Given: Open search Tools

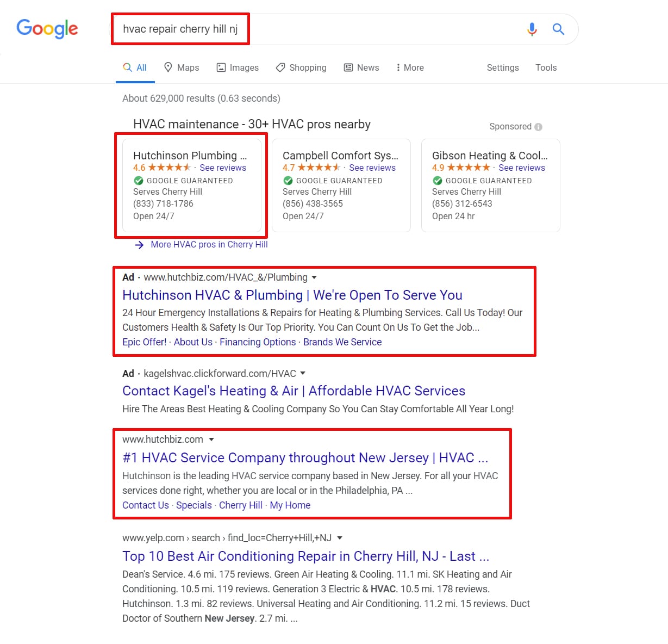Looking at the screenshot, I should click(546, 67).
